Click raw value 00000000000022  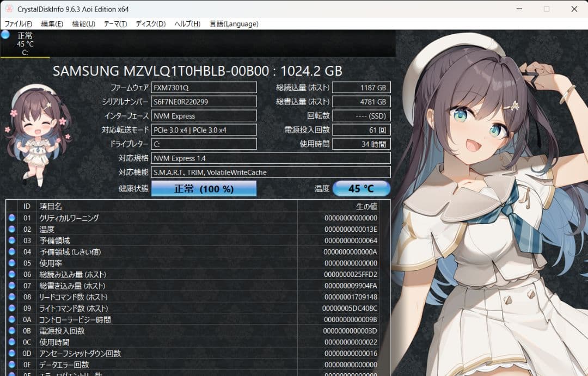coord(351,342)
